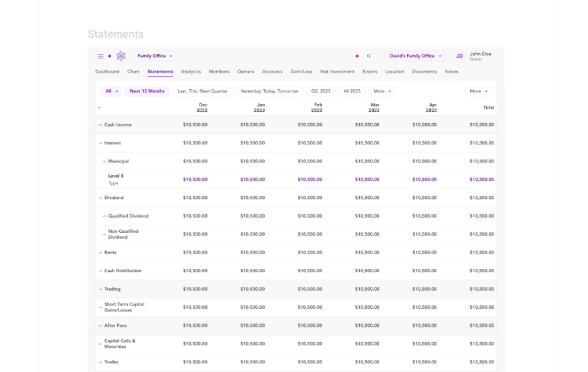Collapse the Cash Income row
This screenshot has width=588, height=372.
coord(101,125)
